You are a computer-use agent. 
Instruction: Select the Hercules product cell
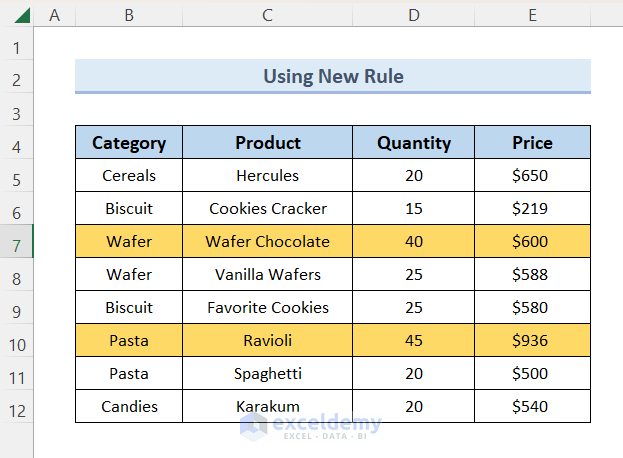267,176
